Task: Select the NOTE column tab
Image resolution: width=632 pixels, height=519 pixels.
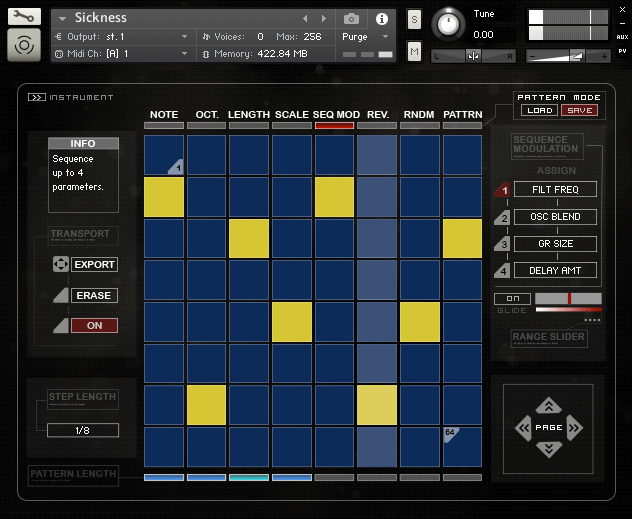Action: (x=164, y=115)
